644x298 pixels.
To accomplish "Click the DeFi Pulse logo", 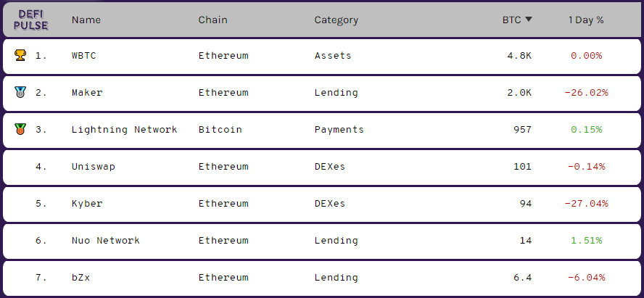I will (x=30, y=20).
